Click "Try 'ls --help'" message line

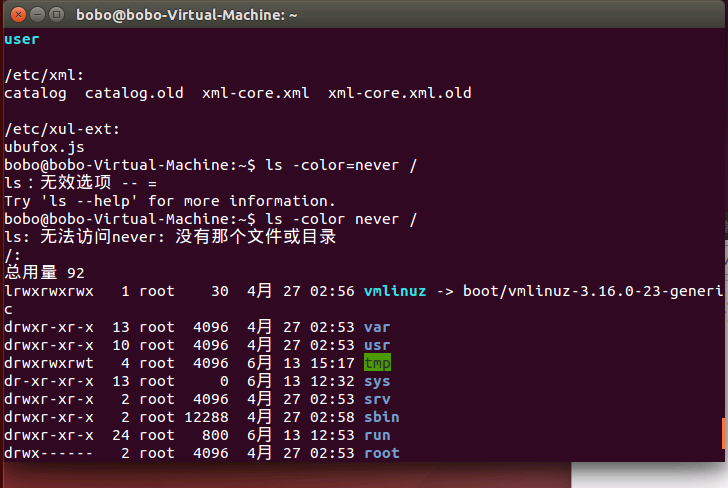coord(169,201)
